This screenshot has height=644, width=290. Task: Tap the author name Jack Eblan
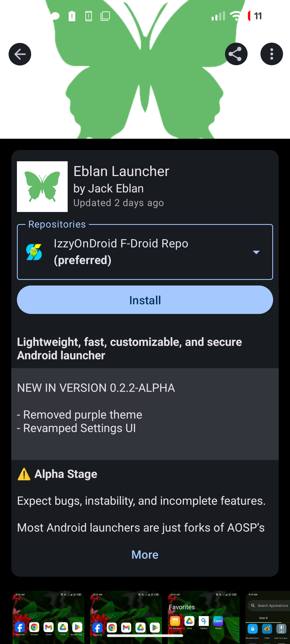[x=108, y=189]
